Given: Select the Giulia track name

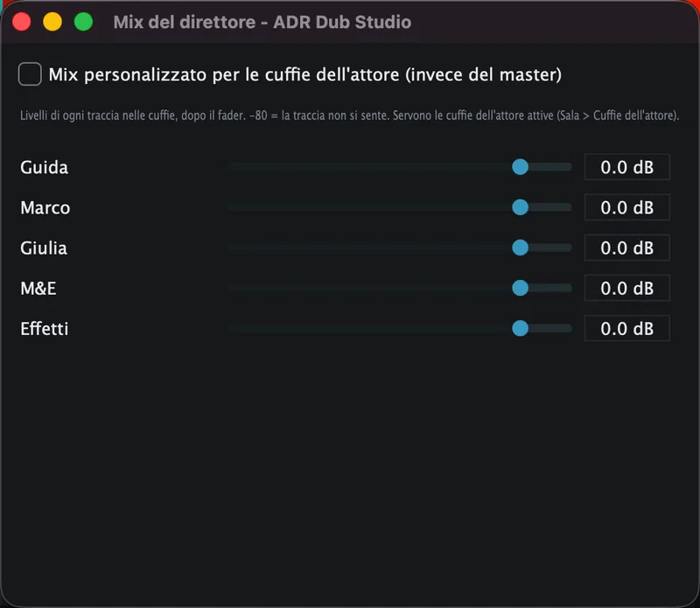Looking at the screenshot, I should coord(44,248).
